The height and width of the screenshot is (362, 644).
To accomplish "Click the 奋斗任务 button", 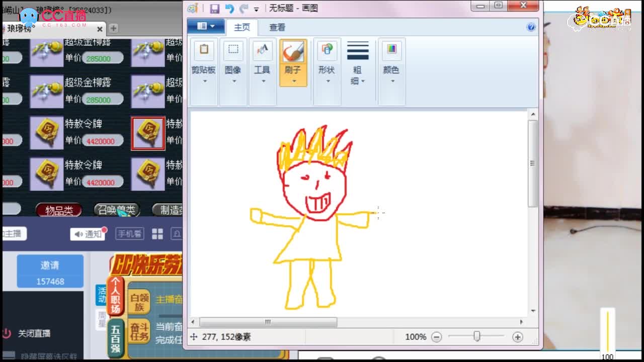I will [139, 330].
